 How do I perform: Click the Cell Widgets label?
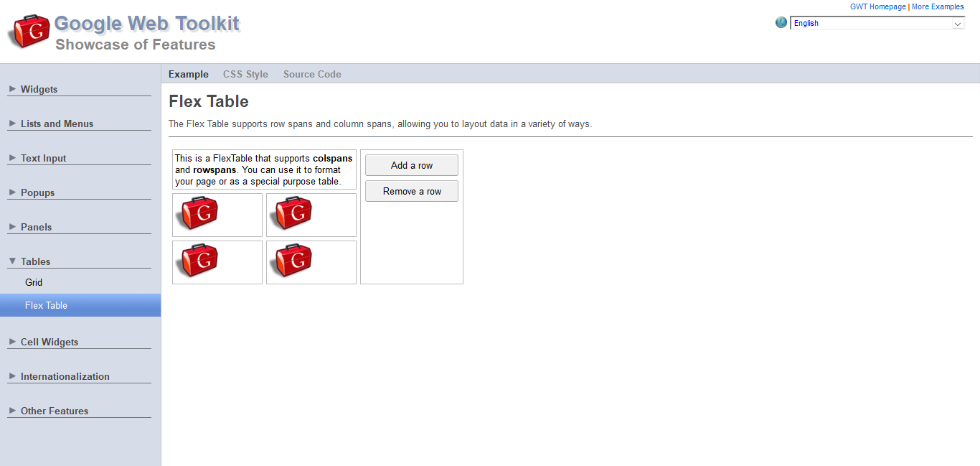[50, 342]
